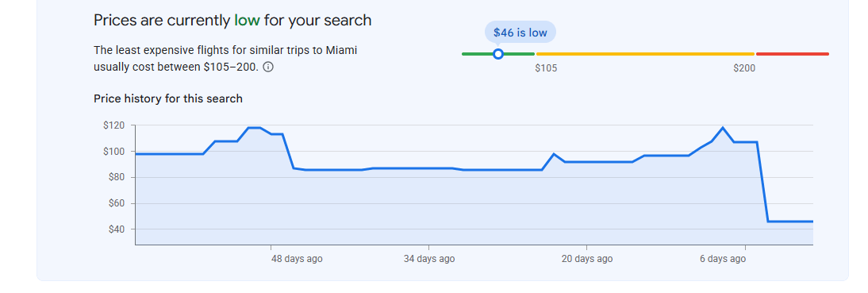The height and width of the screenshot is (293, 868).
Task: Click the red high-price range segment
Action: (793, 54)
